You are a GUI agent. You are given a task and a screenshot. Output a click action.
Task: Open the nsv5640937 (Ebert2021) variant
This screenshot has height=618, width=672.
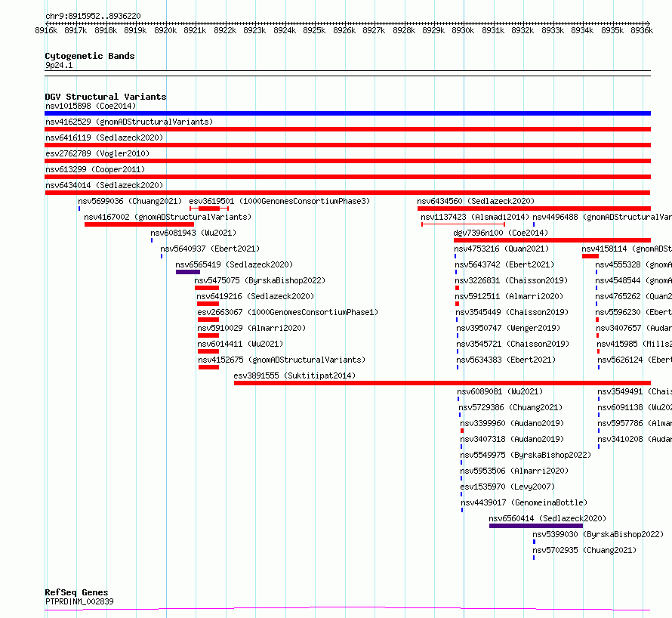(x=210, y=249)
